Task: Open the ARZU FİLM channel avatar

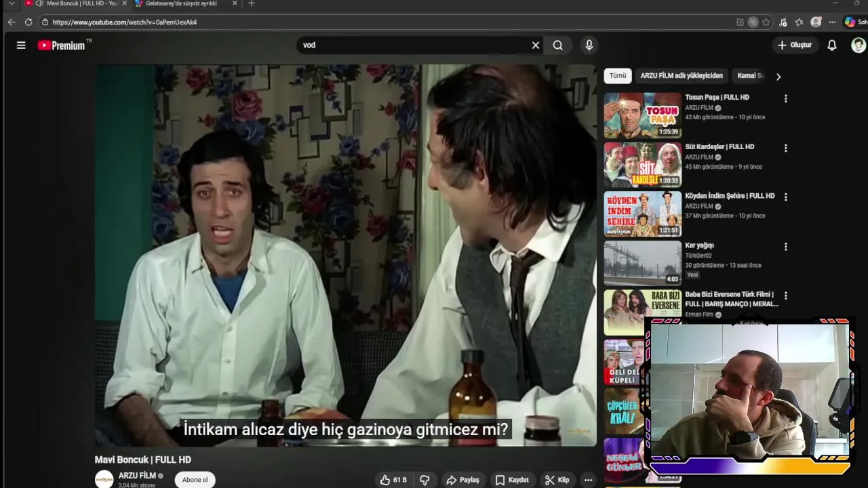Action: 104,479
